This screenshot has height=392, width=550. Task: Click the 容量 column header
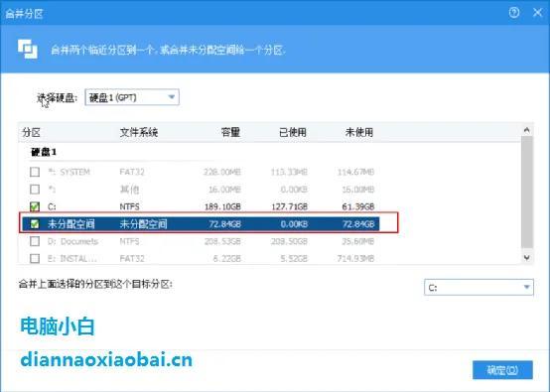[230, 133]
